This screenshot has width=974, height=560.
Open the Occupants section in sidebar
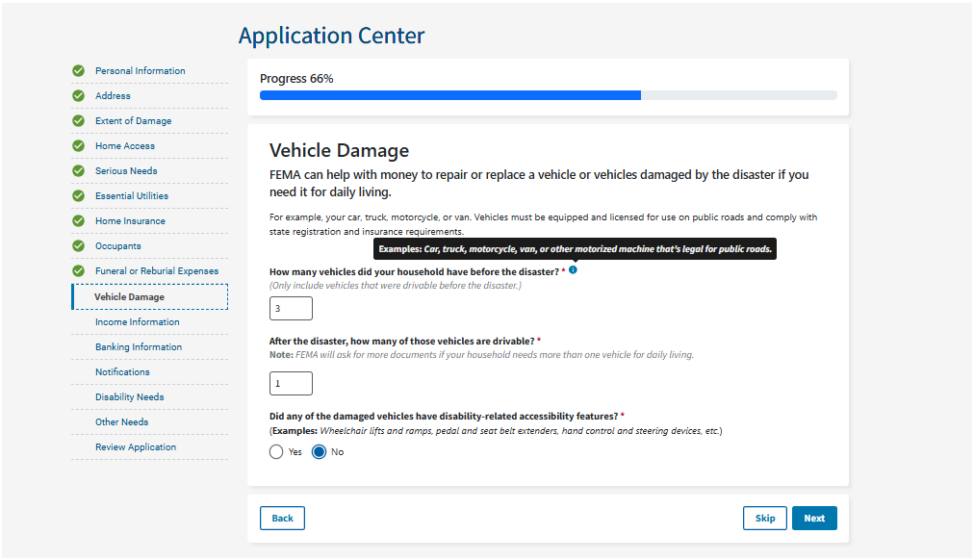117,246
